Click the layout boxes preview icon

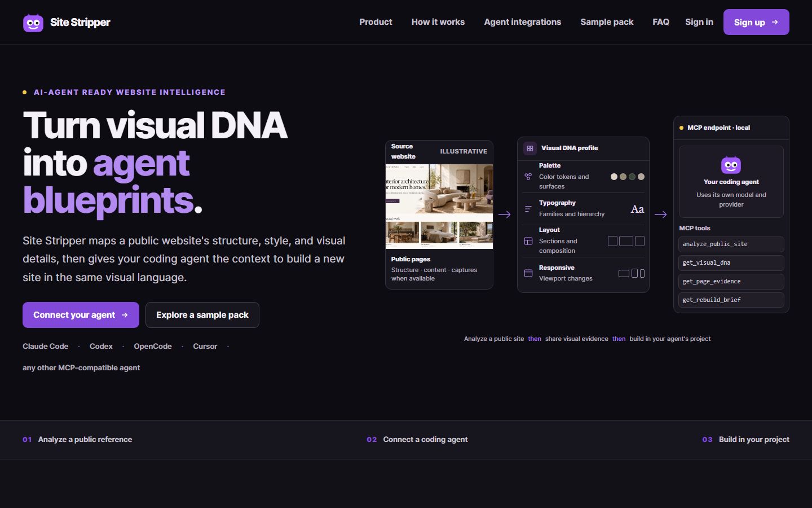(x=626, y=241)
